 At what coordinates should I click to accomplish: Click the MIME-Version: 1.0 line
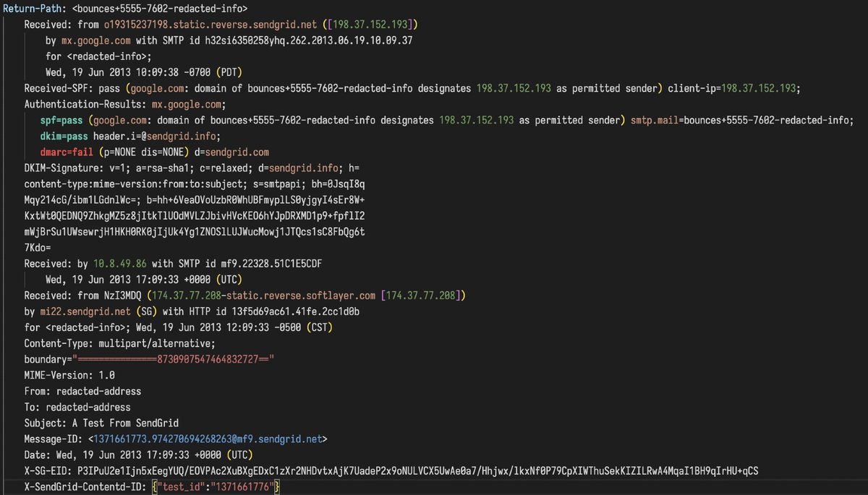(69, 375)
